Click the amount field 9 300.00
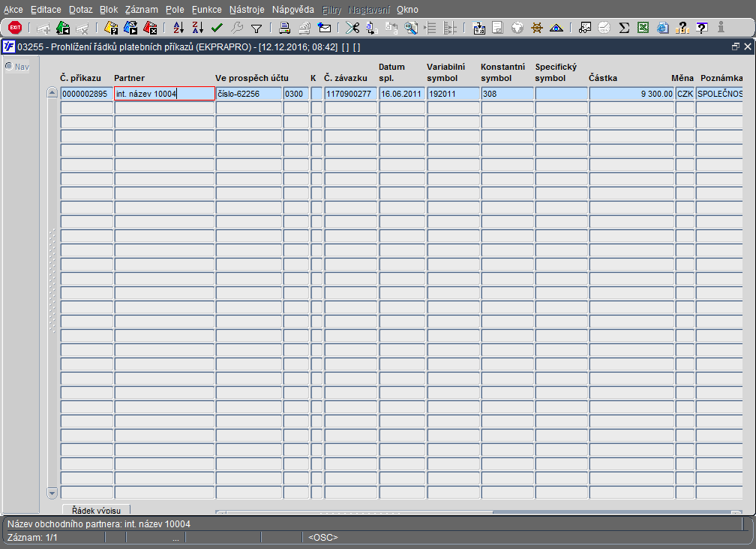Image resolution: width=756 pixels, height=549 pixels. click(631, 94)
